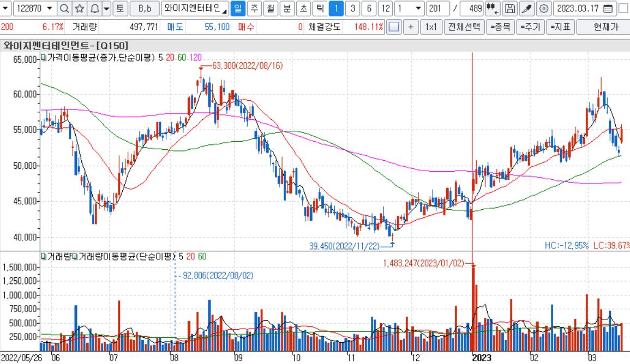
Task: Click the 토 button
Action: (120, 8)
